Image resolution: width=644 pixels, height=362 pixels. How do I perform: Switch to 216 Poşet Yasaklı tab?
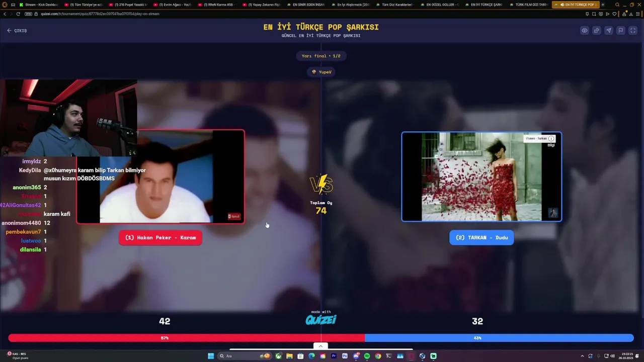click(x=128, y=5)
